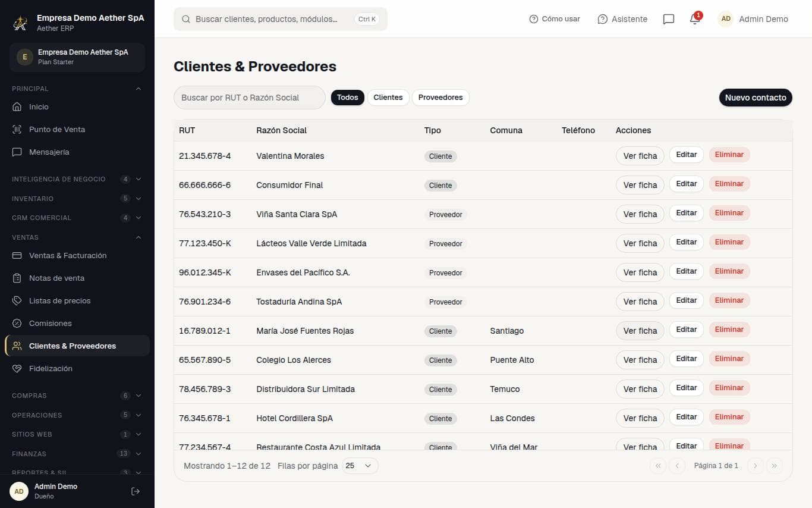This screenshot has height=508, width=812.
Task: Go to previous page arrow
Action: [677, 466]
